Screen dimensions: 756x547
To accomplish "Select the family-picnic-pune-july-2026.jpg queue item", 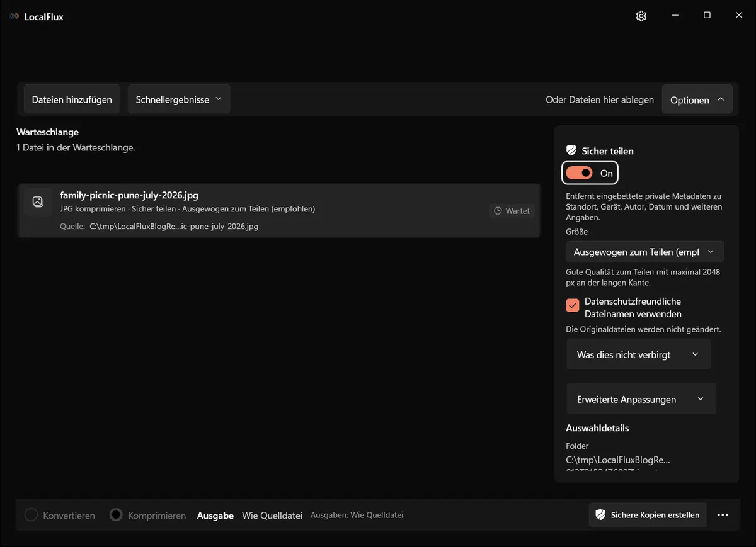I will click(279, 210).
